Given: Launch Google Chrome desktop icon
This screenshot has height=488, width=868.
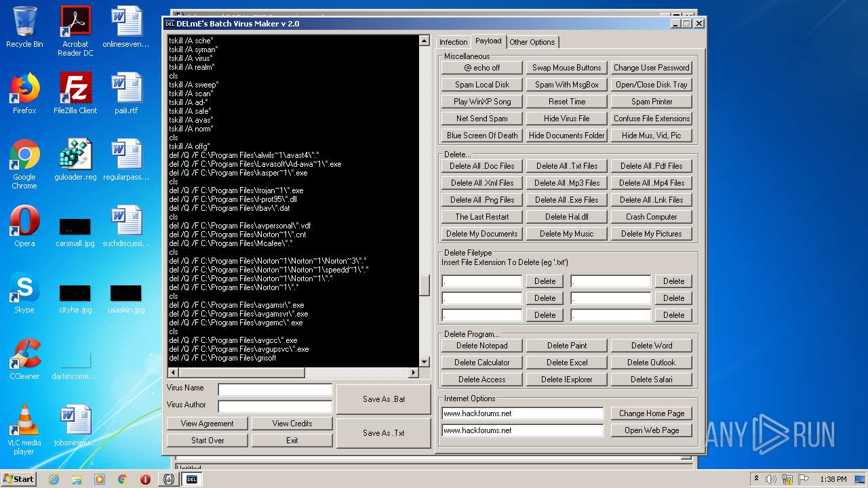Looking at the screenshot, I should (24, 164).
